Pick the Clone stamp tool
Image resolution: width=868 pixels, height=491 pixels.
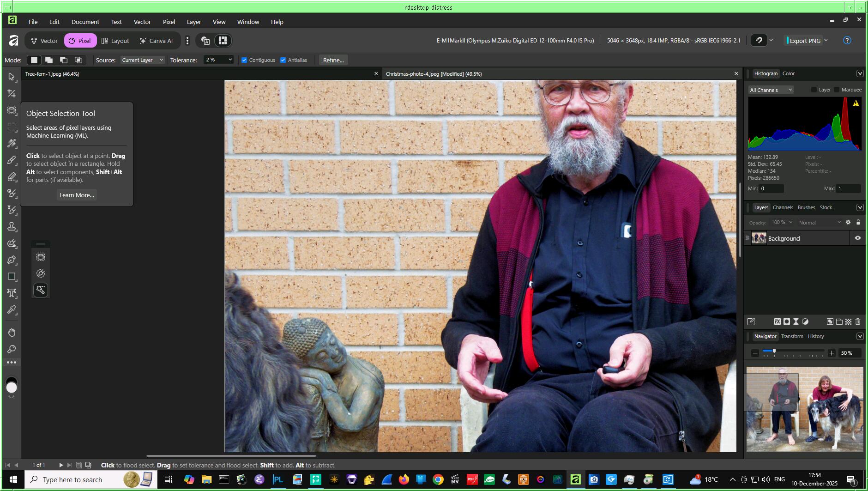tap(12, 227)
